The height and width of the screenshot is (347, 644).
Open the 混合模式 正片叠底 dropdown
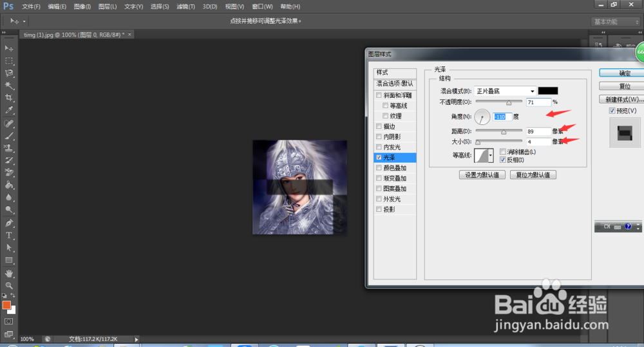[x=505, y=91]
